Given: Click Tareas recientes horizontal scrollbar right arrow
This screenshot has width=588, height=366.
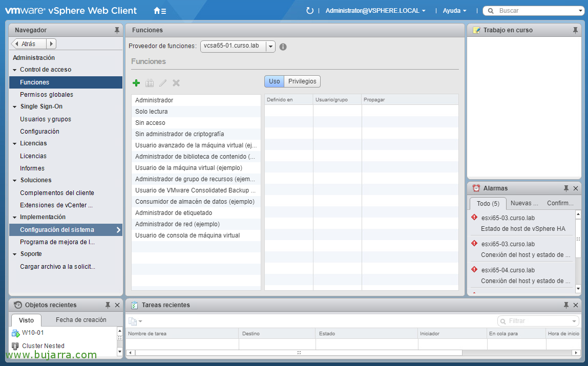Looking at the screenshot, I should [576, 353].
